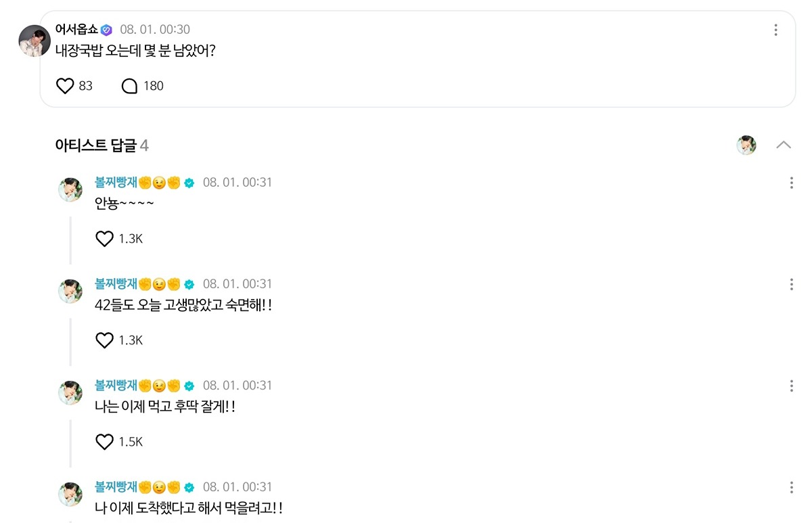812x523 pixels.
Task: Click verified check on last 볼찌빵재 reply
Action: (x=189, y=487)
